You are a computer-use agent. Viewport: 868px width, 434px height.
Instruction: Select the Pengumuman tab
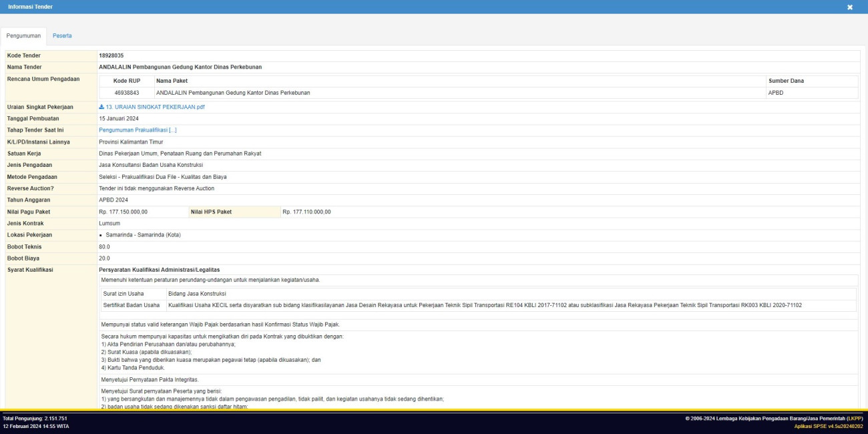[x=24, y=35]
